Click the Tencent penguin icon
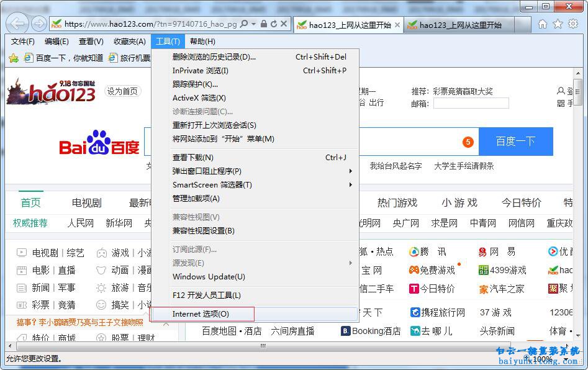This screenshot has height=370, width=588. click(x=414, y=252)
